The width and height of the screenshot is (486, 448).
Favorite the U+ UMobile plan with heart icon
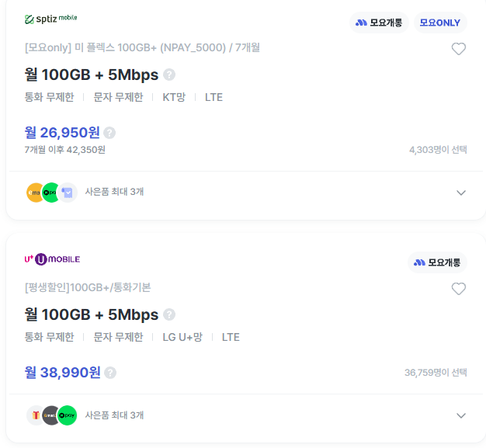pyautogui.click(x=458, y=289)
